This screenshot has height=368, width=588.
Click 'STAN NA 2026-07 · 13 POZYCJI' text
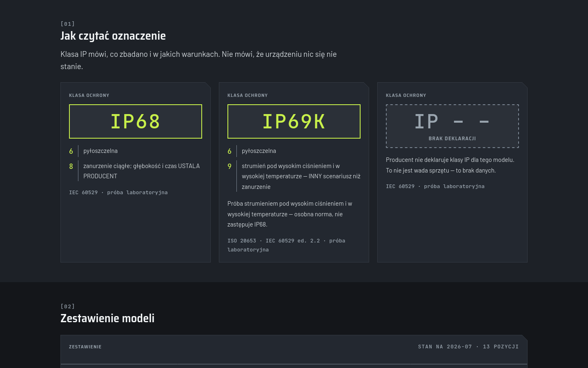coord(468,347)
